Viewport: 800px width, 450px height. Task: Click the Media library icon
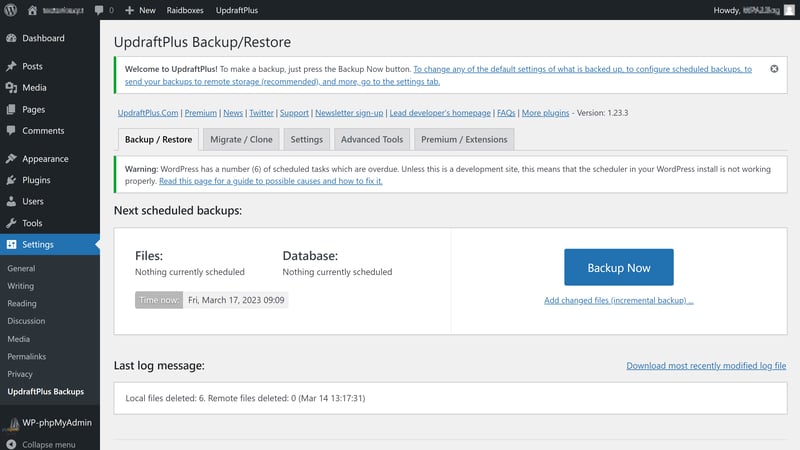pyautogui.click(x=11, y=87)
